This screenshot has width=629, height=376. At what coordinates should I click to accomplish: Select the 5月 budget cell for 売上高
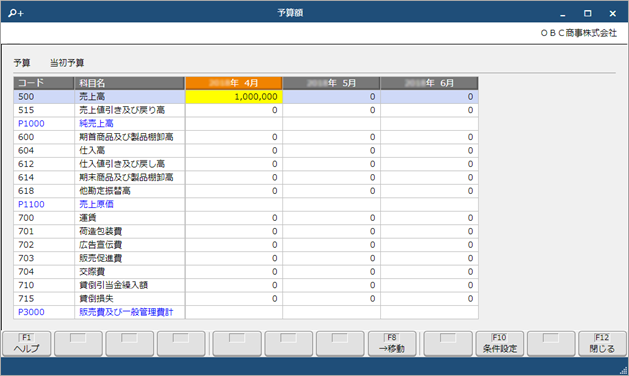pos(331,97)
